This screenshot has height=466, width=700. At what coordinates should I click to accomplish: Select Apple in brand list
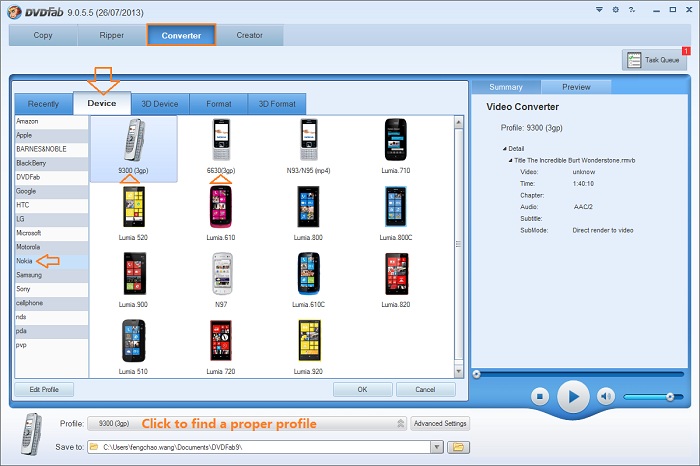pyautogui.click(x=51, y=135)
